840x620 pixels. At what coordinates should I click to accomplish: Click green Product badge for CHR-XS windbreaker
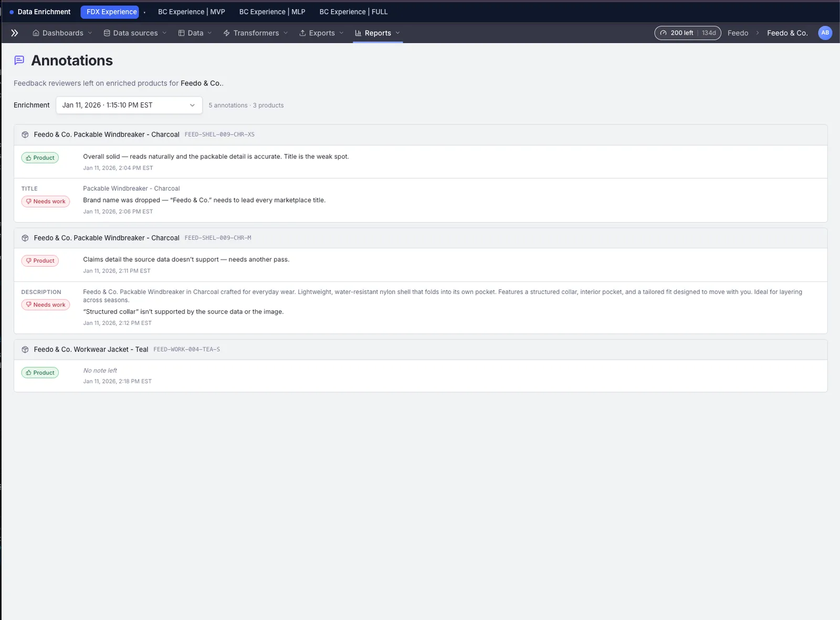pyautogui.click(x=40, y=157)
